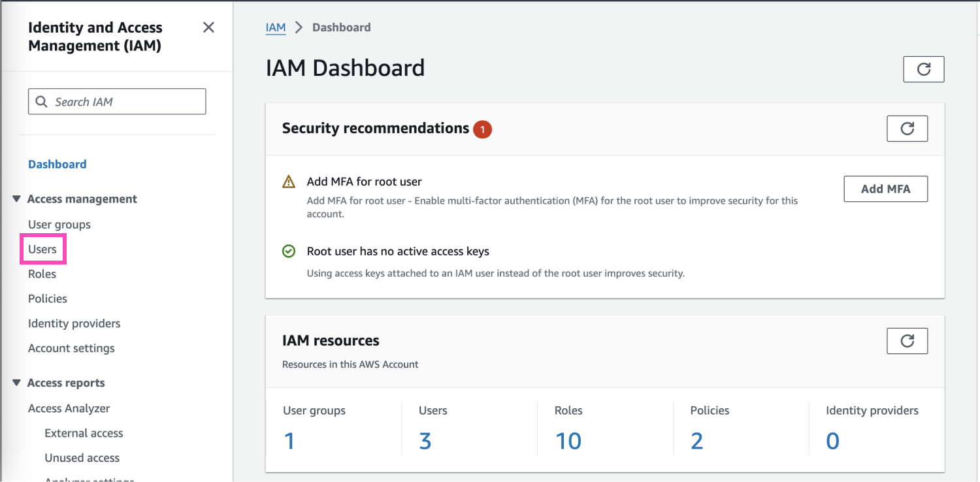Open Access Analyzer from the sidebar
980x482 pixels.
[69, 408]
